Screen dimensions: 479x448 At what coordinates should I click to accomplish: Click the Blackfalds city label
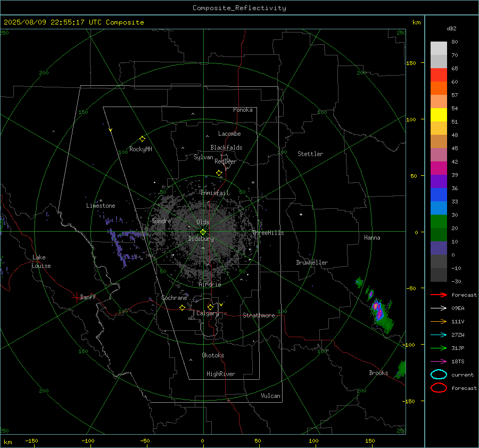click(226, 148)
